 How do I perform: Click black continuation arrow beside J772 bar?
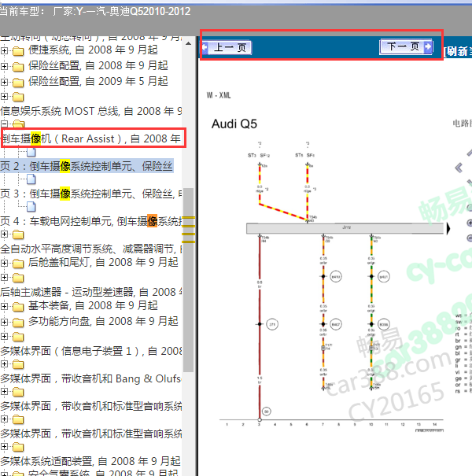(448, 228)
